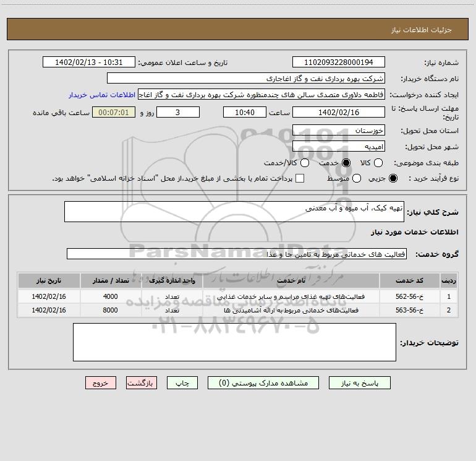Click the ردیف column header

coord(448,280)
